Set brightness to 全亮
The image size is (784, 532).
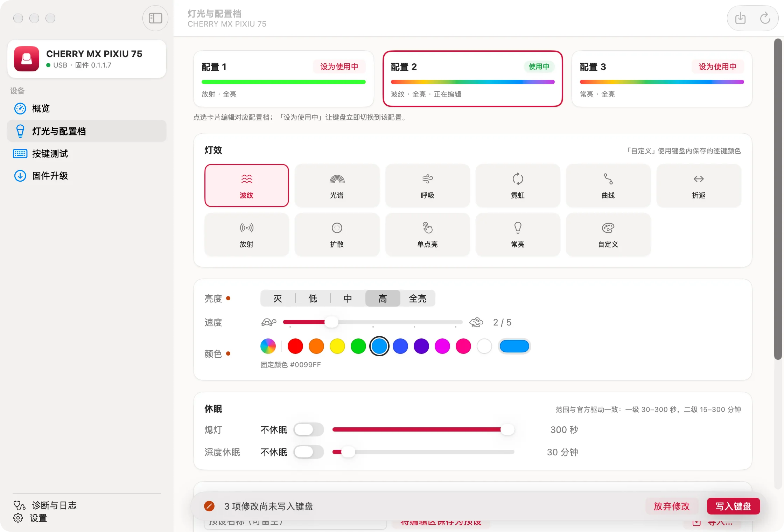[418, 298]
